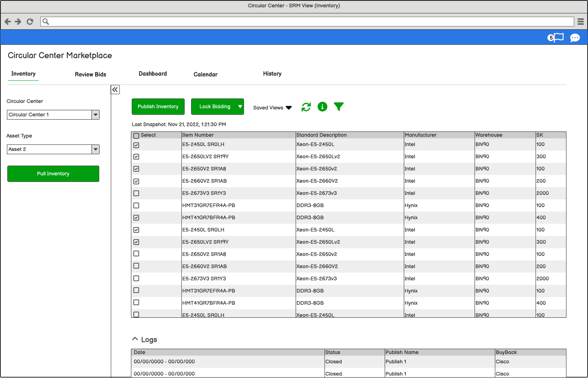Refresh the inventory list
This screenshot has width=588, height=378.
click(306, 107)
